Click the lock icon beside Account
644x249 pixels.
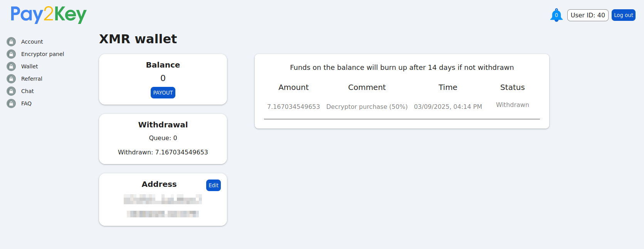click(11, 42)
